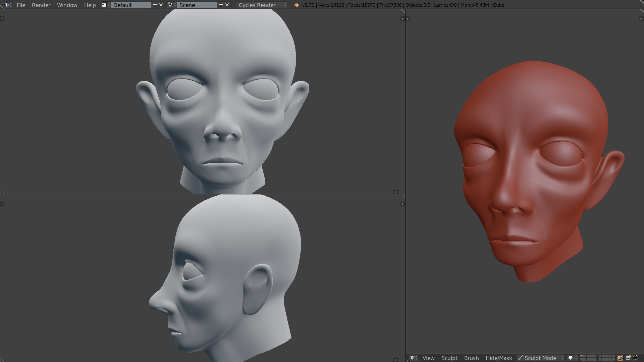Open the Sculpt Mode dropdown
Image resolution: width=644 pixels, height=362 pixels.
(x=541, y=358)
